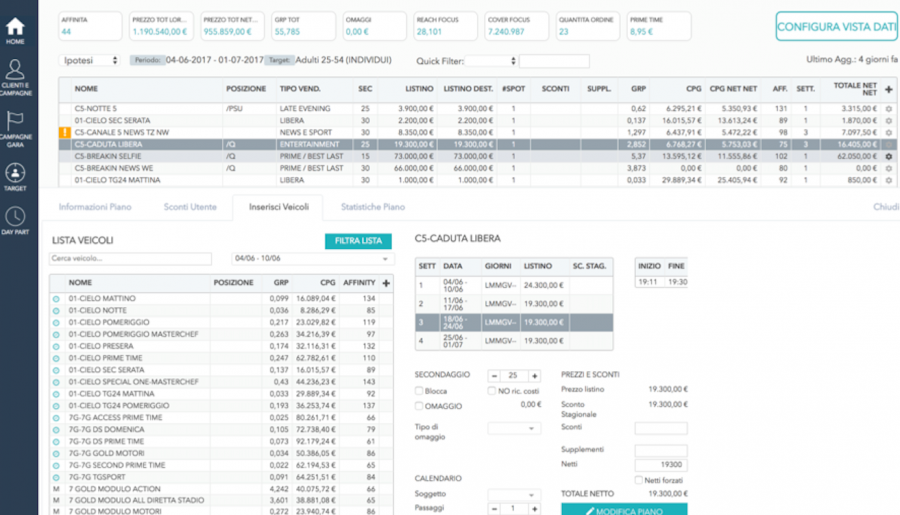Screen dimensions: 900x515
Task: Switch to the Statistiche Piano tab
Action: click(x=372, y=207)
